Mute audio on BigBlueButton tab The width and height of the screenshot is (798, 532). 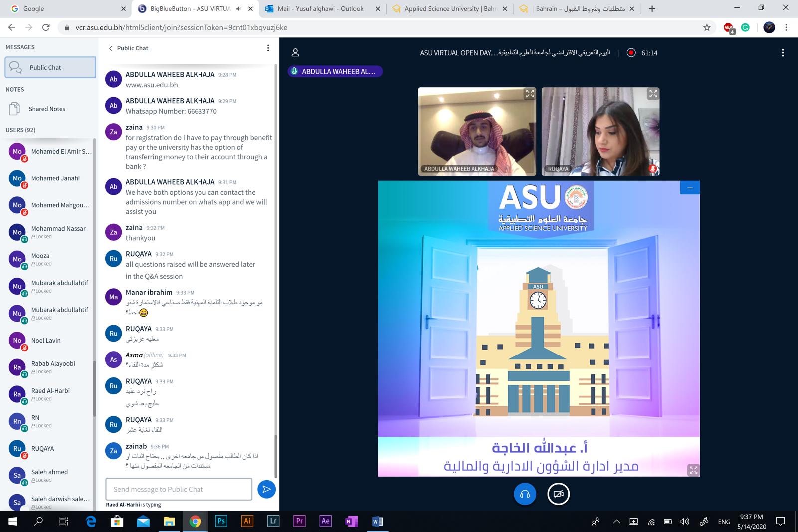239,9
